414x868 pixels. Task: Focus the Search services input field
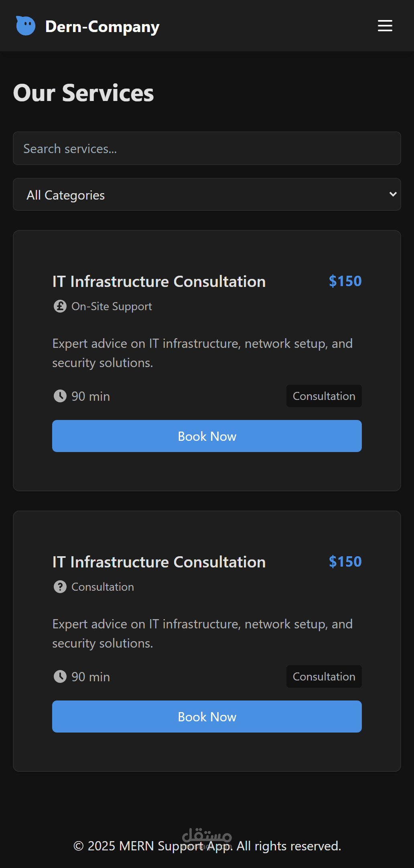tap(207, 149)
